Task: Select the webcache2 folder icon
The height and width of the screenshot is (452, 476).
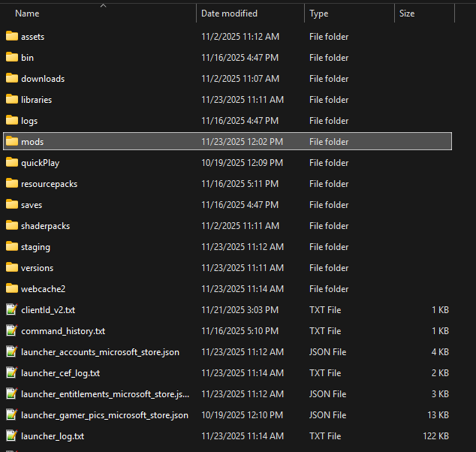Action: tap(12, 288)
